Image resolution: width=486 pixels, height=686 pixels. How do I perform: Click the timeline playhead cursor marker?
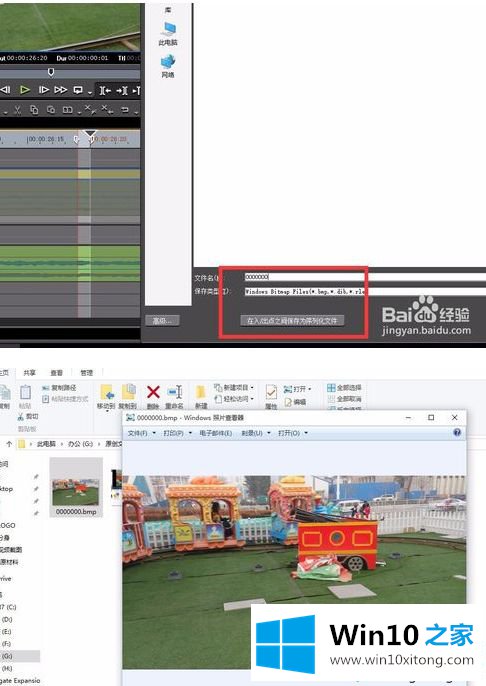(x=90, y=133)
